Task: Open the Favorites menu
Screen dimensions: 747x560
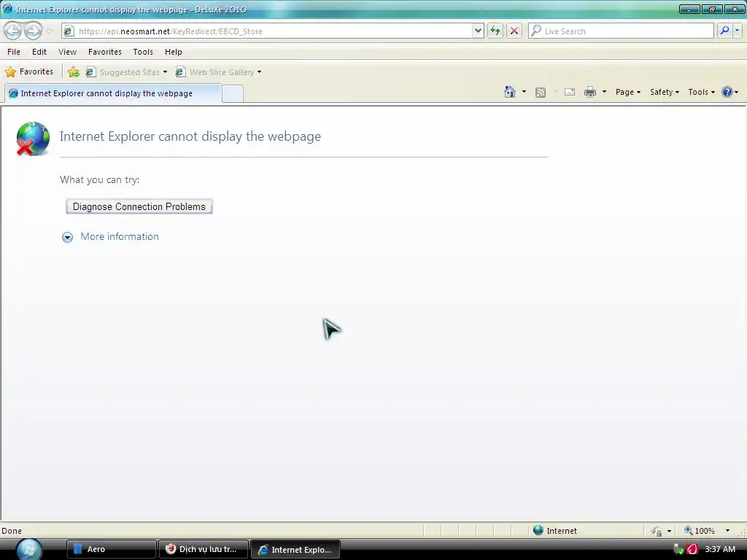Action: [105, 52]
